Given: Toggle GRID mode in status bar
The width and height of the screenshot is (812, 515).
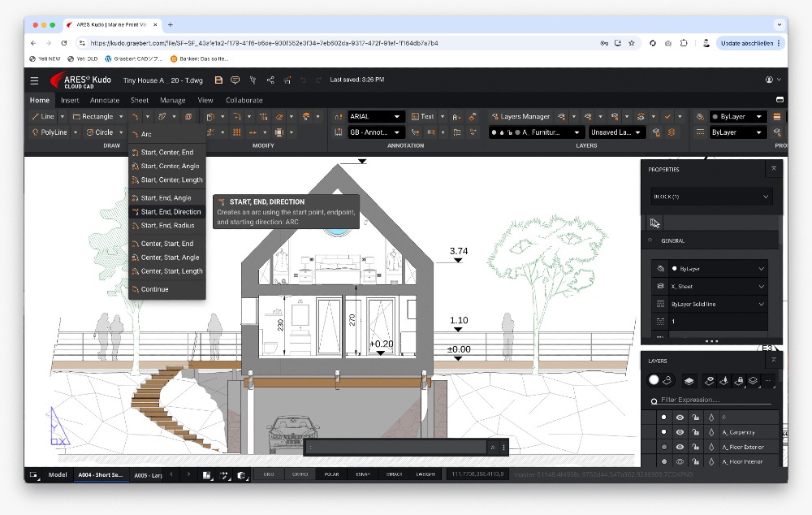Looking at the screenshot, I should coord(269,474).
